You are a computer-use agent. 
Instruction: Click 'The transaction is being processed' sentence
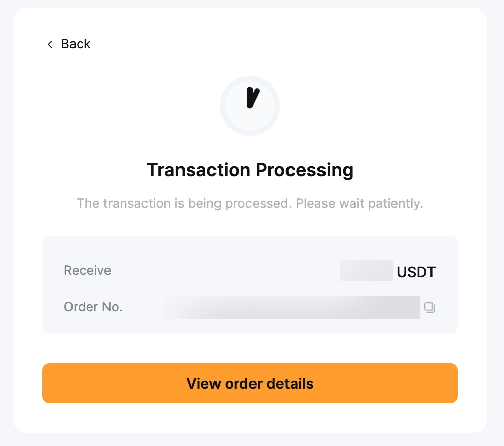click(x=184, y=204)
